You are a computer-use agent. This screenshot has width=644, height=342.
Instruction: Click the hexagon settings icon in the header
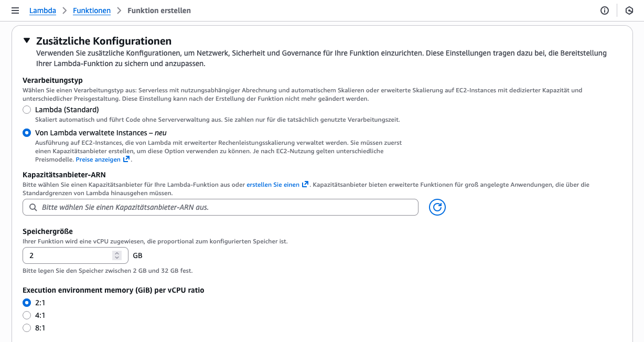point(629,10)
